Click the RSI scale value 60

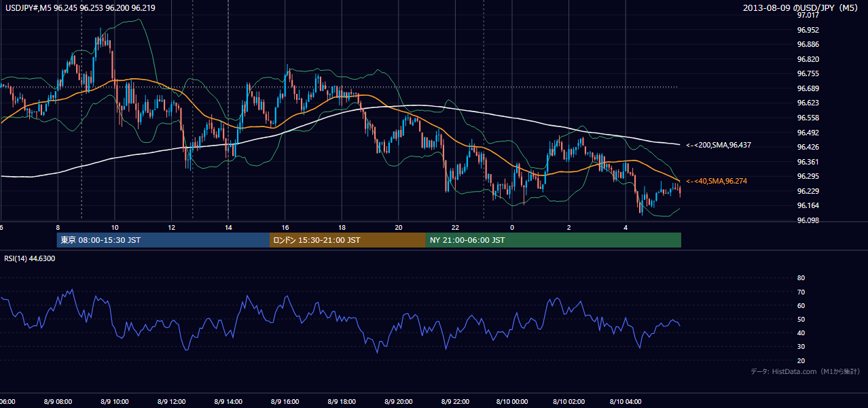pos(801,305)
